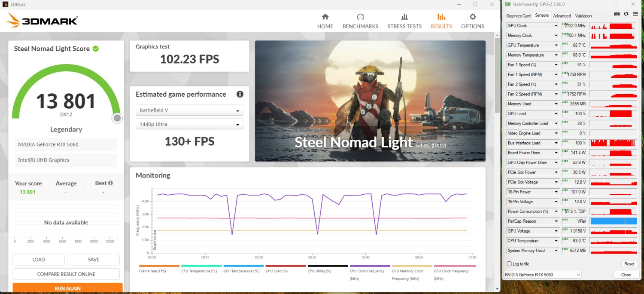Click the 1.0150 V GPU Voltage value

click(x=574, y=231)
